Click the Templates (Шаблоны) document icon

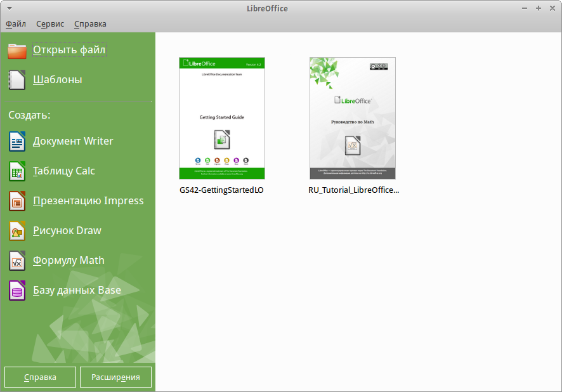(x=17, y=80)
